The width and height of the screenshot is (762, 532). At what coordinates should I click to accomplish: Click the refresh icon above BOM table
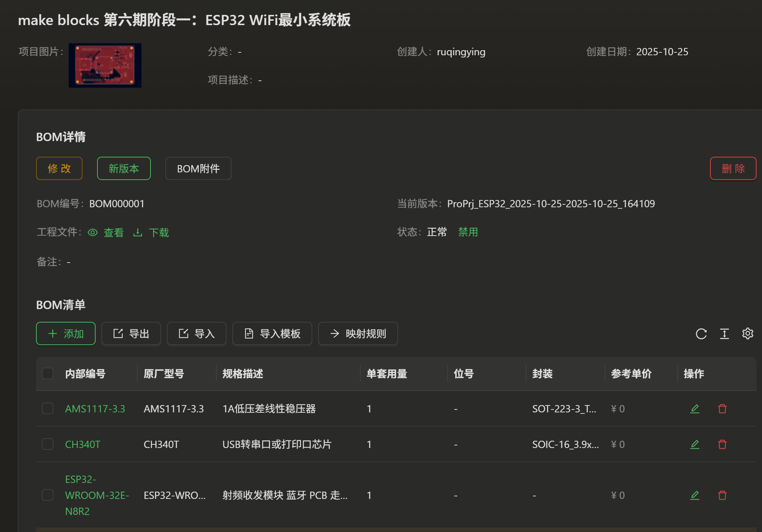point(701,334)
